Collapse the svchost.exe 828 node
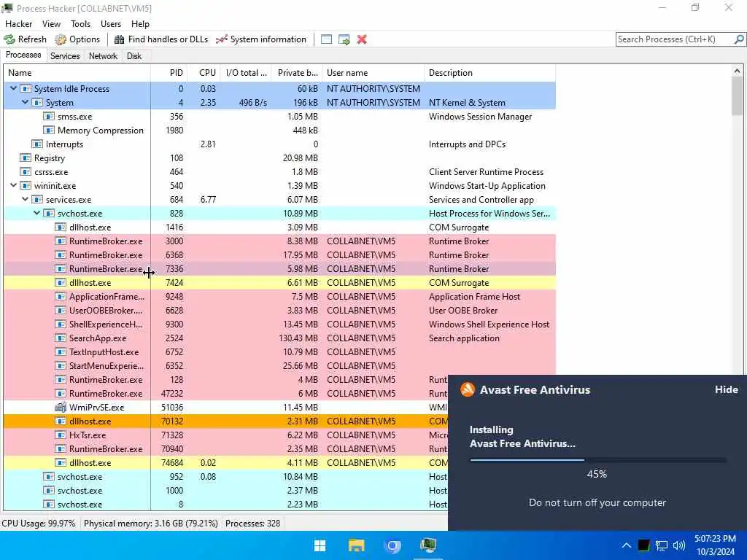This screenshot has height=560, width=747. (36, 214)
